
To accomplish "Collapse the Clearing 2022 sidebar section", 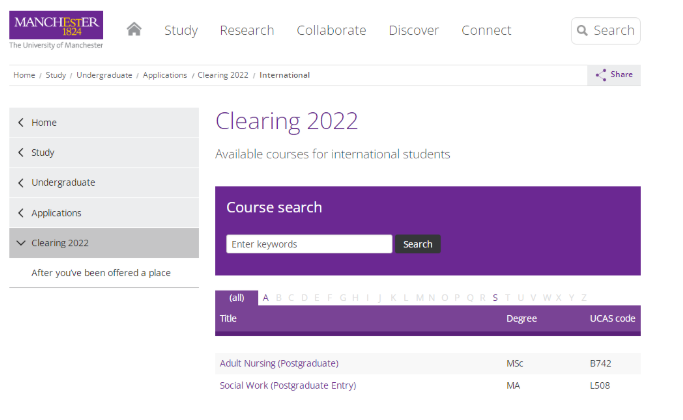I will [x=21, y=243].
